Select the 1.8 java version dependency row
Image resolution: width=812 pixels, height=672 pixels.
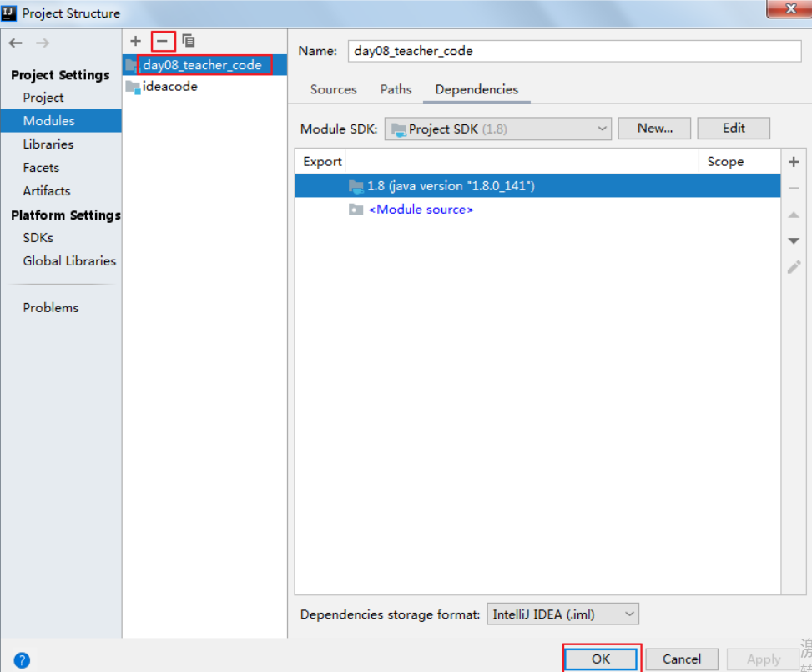coord(537,186)
